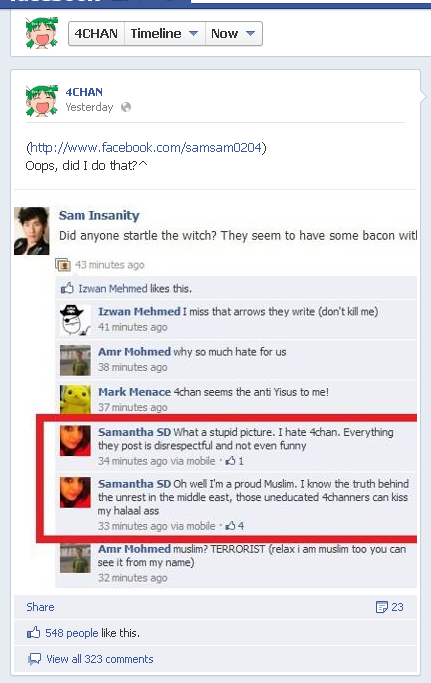The height and width of the screenshot is (683, 431).
Task: Click the 4CHAN button in the header bar
Action: pyautogui.click(x=96, y=34)
